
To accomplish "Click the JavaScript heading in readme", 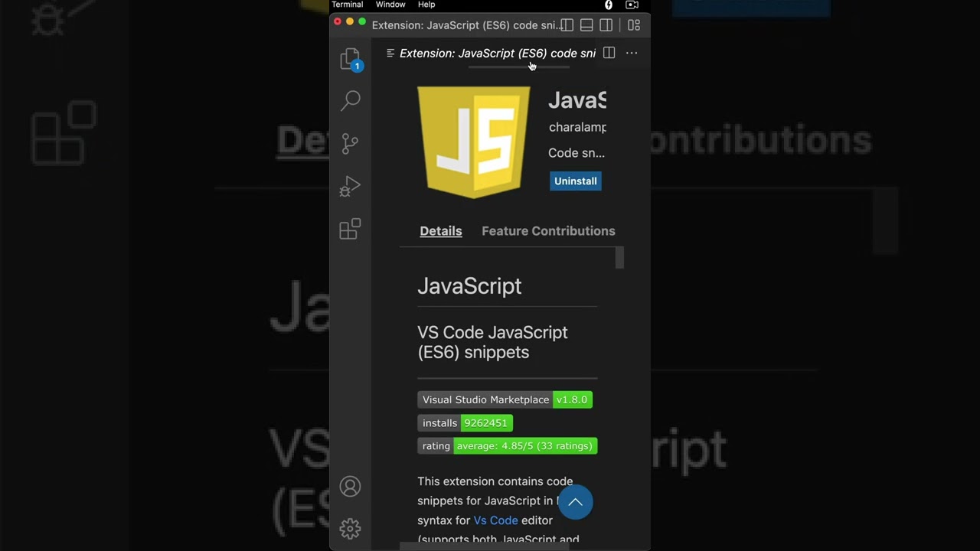I will pyautogui.click(x=469, y=286).
